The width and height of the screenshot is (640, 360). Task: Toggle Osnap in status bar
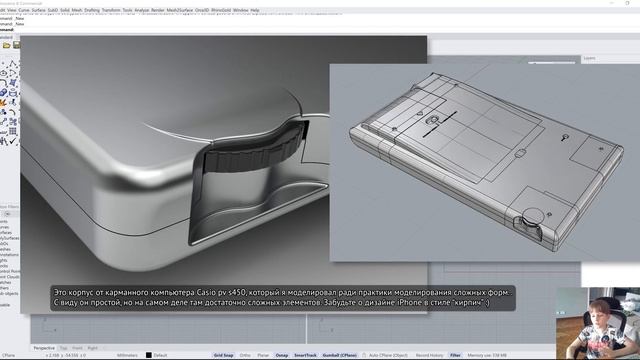(282, 356)
